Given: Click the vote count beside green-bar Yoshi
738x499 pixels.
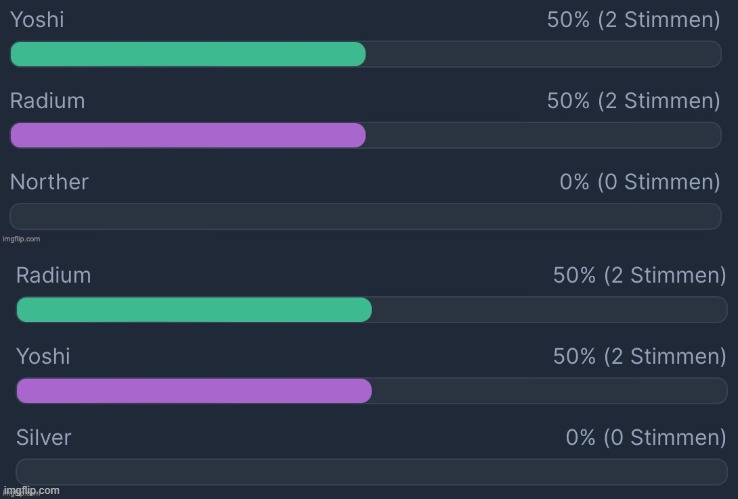Looking at the screenshot, I should coord(634,20).
